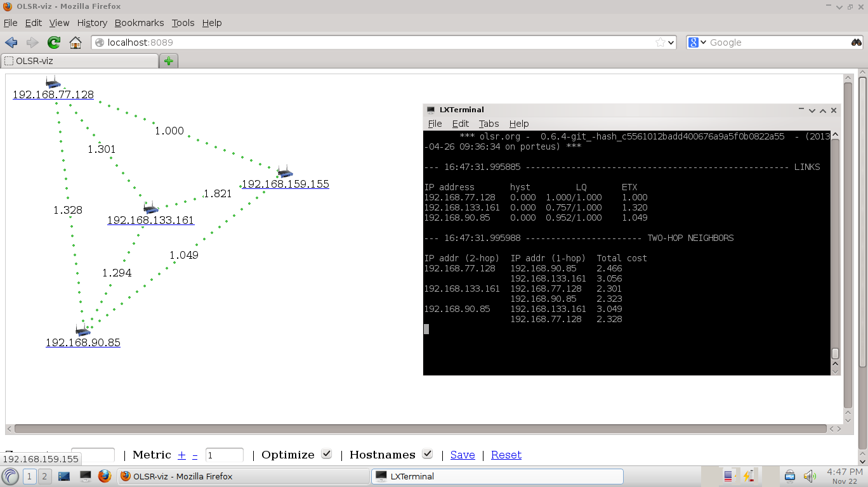Click the 1.049 link cost label

[x=184, y=255]
